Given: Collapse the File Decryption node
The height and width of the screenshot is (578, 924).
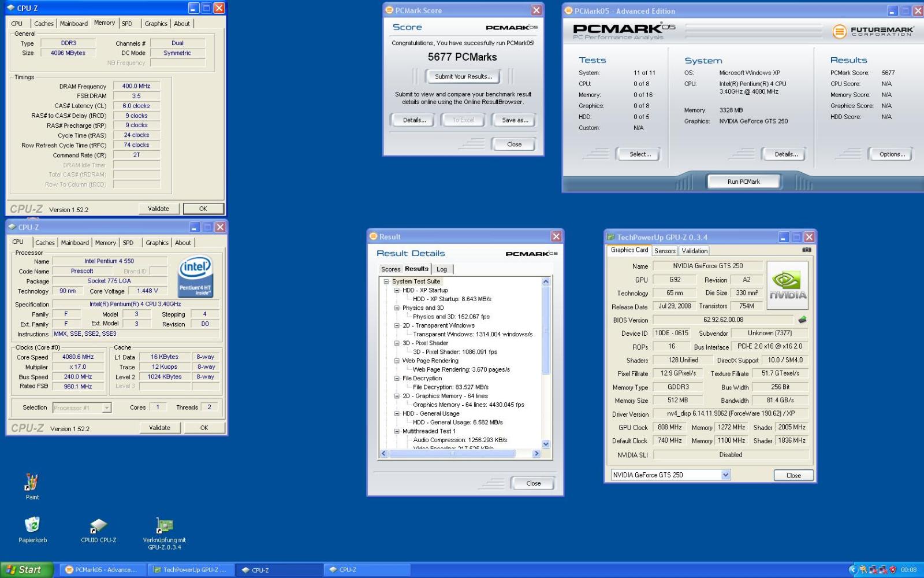Looking at the screenshot, I should pyautogui.click(x=397, y=379).
